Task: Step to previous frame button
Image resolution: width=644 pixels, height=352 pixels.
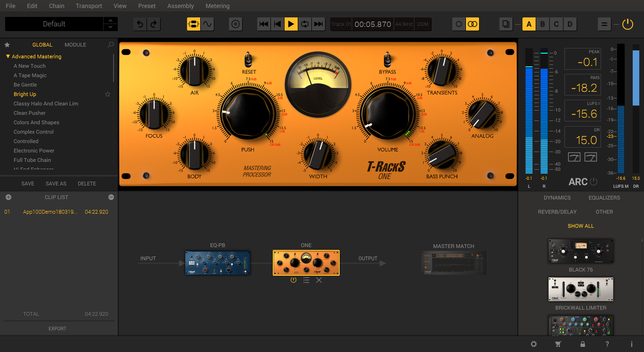Action: 277,24
